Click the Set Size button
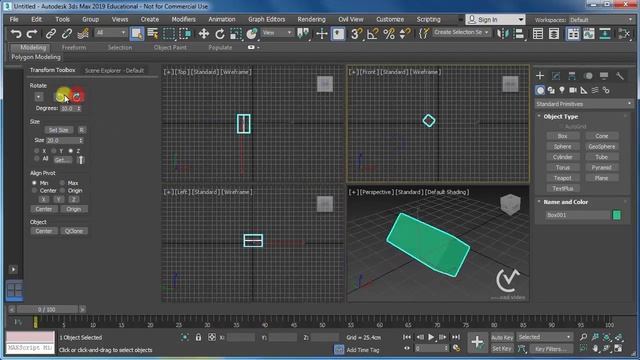Screen dimensions: 640x360 (59, 130)
